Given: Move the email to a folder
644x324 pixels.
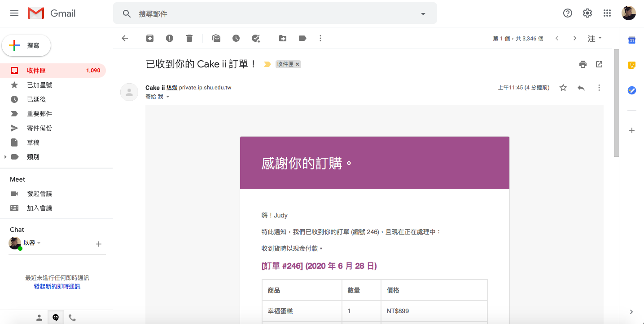Looking at the screenshot, I should pyautogui.click(x=283, y=39).
